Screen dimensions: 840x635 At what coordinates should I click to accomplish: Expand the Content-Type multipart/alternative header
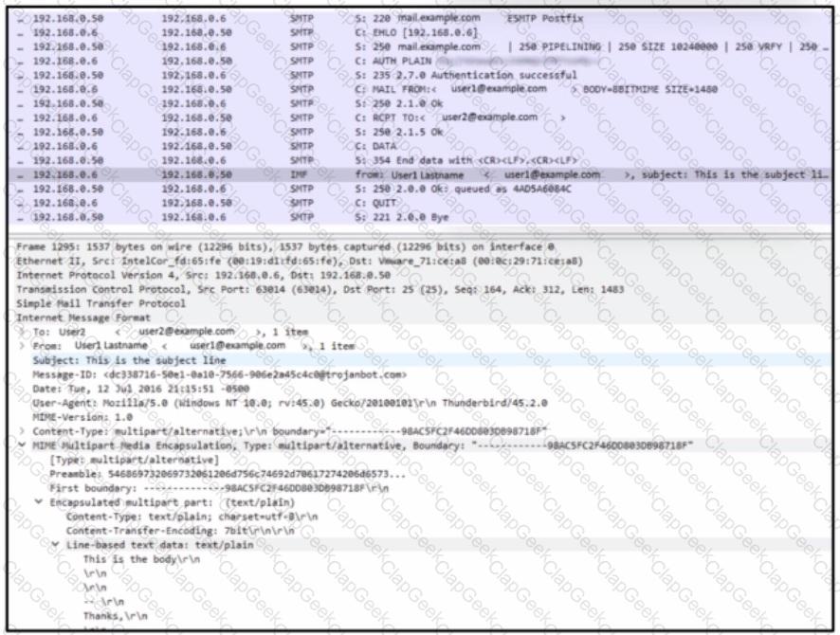coord(23,429)
